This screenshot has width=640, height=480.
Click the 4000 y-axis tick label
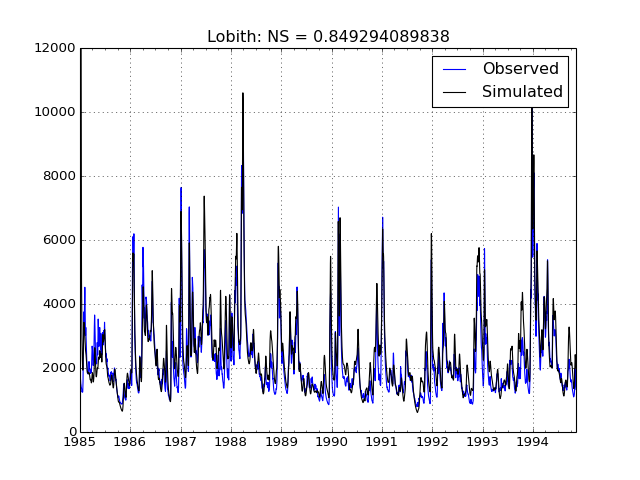pos(57,304)
